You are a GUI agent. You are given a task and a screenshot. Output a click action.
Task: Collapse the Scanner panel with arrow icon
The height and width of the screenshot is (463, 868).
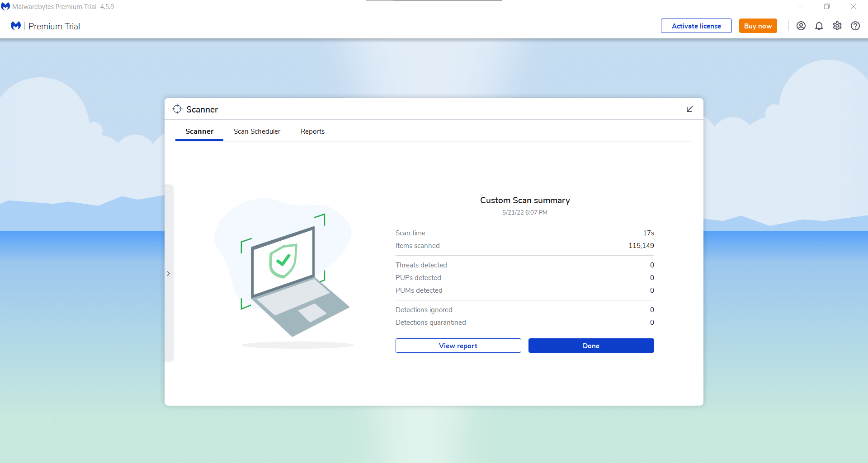click(x=689, y=109)
